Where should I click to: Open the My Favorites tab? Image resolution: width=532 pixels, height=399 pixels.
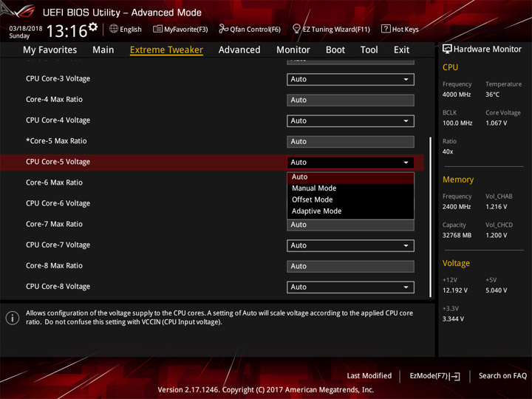(50, 50)
